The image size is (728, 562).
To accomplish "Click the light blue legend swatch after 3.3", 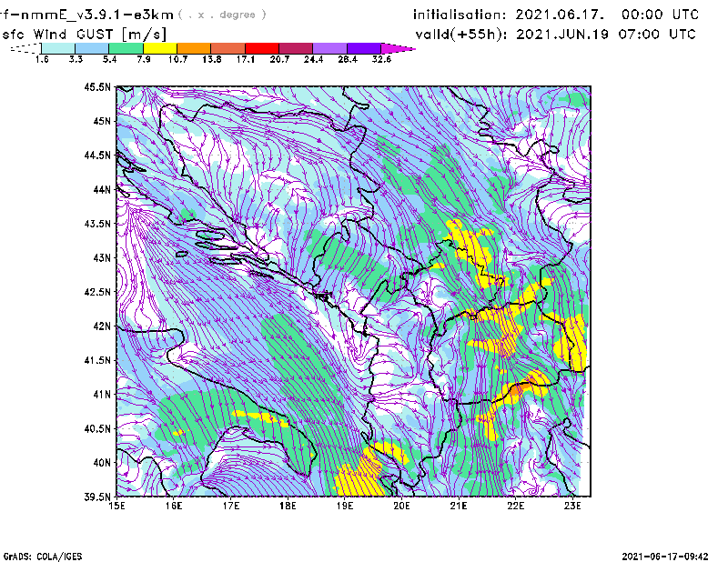I will tap(92, 48).
